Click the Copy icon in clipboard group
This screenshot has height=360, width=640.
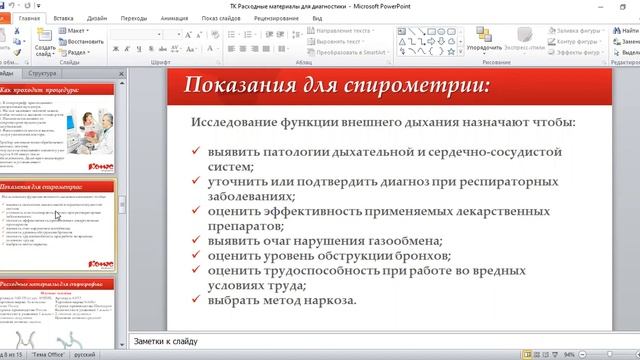coord(17,42)
